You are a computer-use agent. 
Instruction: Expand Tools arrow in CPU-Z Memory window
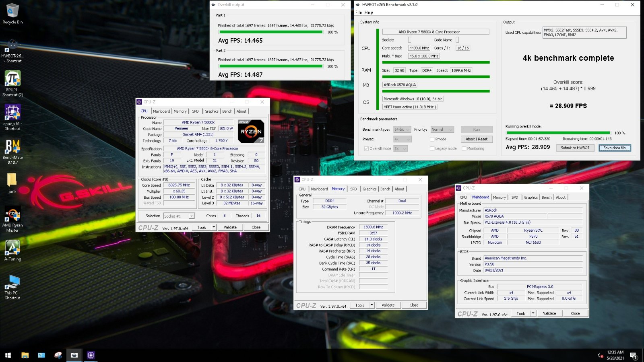click(372, 305)
